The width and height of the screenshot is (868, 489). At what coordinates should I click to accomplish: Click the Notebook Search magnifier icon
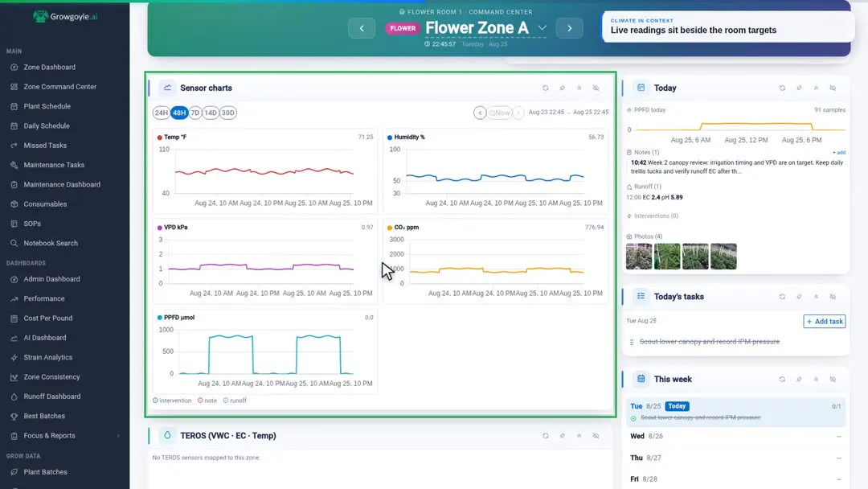tap(14, 243)
